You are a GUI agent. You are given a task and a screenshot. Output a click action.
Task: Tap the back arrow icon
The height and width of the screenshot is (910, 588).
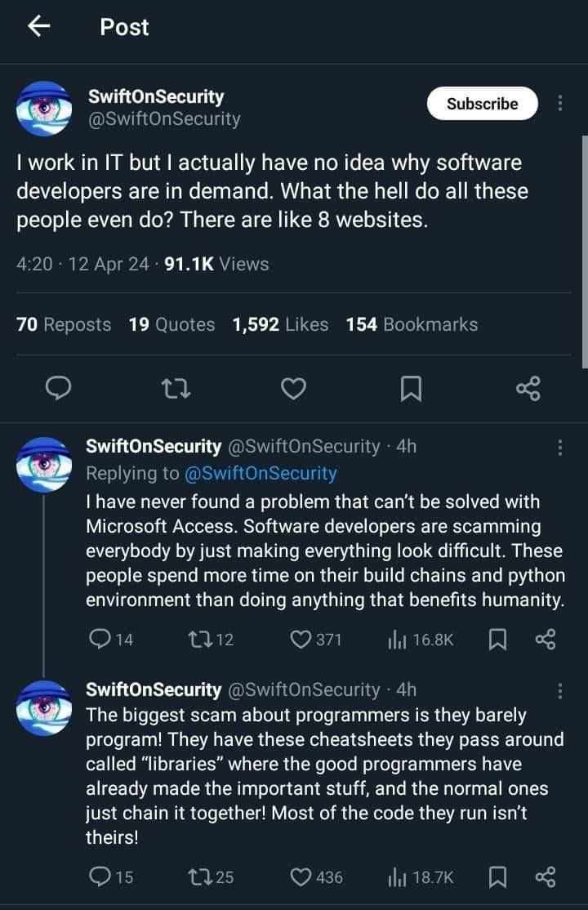coord(39,27)
